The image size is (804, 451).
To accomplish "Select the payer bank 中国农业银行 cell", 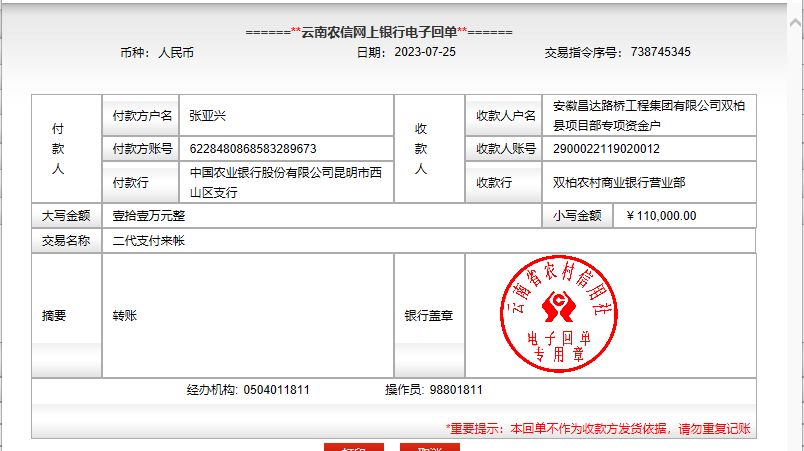I will click(285, 182).
